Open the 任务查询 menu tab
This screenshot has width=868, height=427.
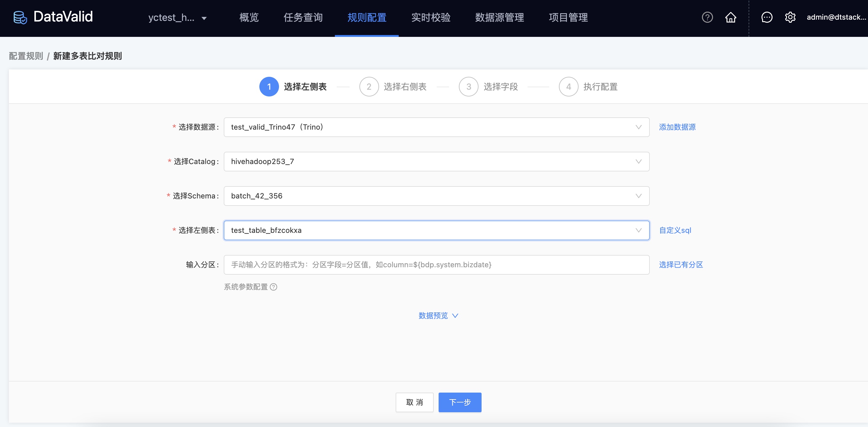pyautogui.click(x=303, y=18)
